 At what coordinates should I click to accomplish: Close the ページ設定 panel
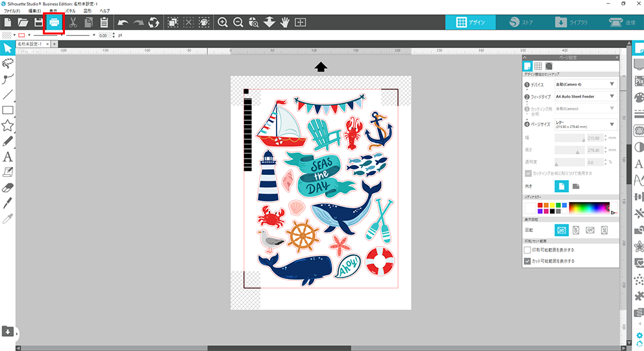[617, 58]
